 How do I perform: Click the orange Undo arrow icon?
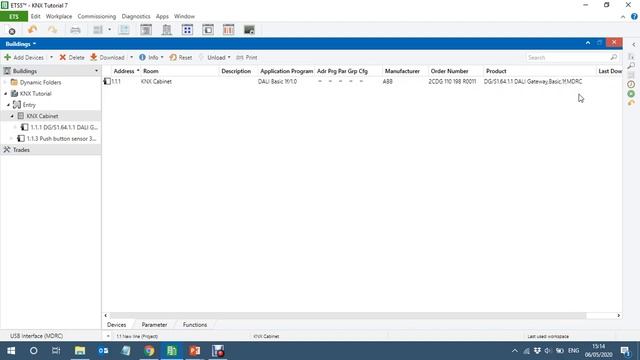[x=32, y=30]
